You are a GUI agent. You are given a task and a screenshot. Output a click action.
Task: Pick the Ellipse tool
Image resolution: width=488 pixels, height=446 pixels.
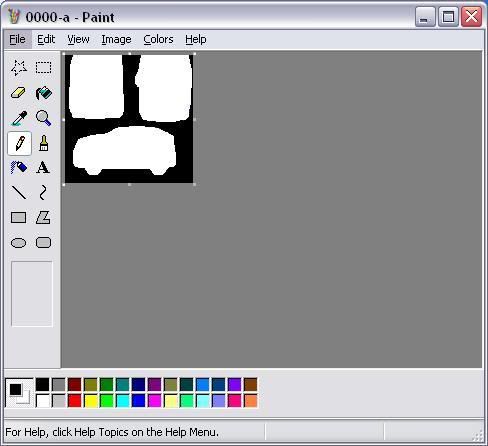pos(19,243)
